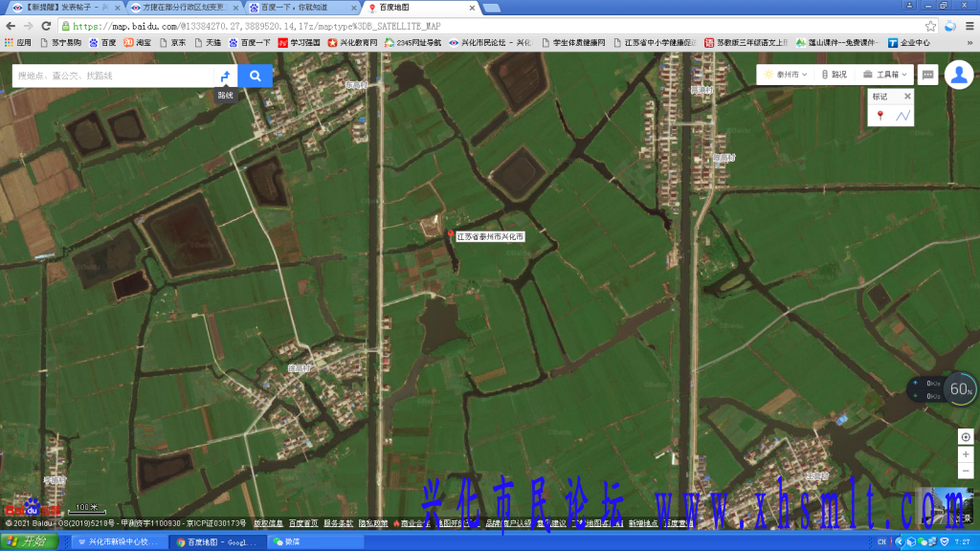
Task: Select the red pin marker tool
Action: (x=880, y=116)
